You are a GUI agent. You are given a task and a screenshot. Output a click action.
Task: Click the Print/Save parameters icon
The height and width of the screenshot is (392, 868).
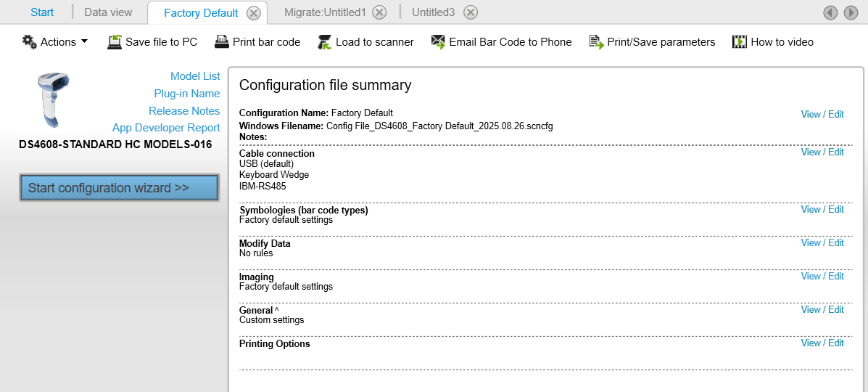[x=596, y=42]
